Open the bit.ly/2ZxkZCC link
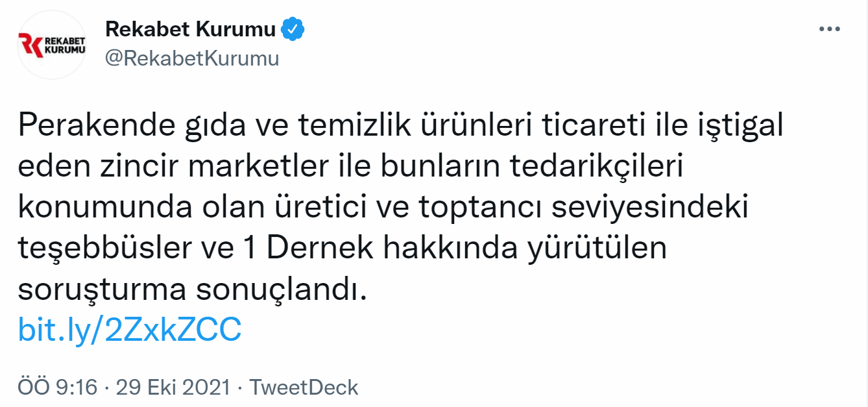868x407 pixels. click(x=130, y=330)
